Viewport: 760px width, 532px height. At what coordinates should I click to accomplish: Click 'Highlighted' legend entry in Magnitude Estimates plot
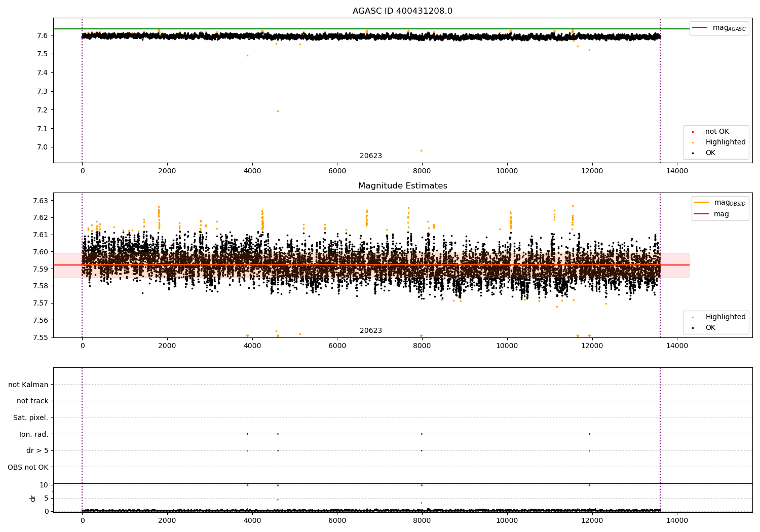pyautogui.click(x=725, y=317)
